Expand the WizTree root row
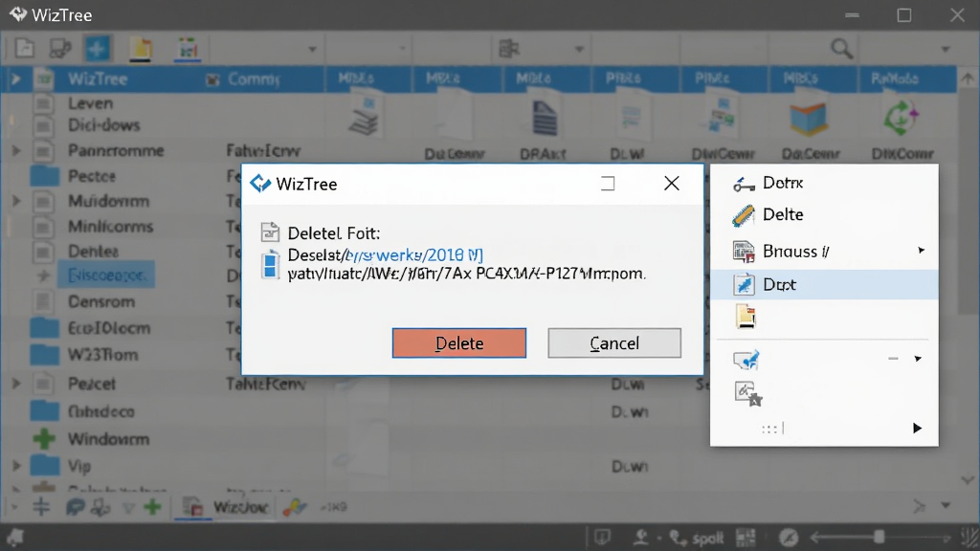 point(15,79)
